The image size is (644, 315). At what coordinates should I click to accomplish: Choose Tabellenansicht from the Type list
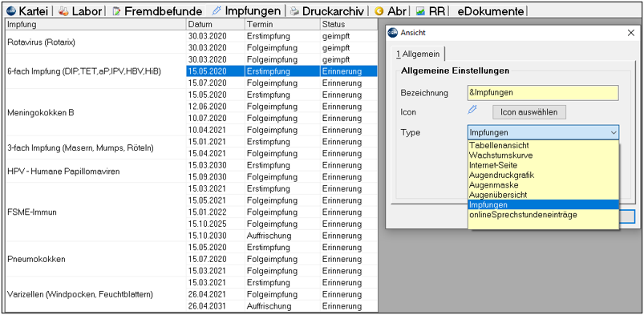[x=543, y=145]
